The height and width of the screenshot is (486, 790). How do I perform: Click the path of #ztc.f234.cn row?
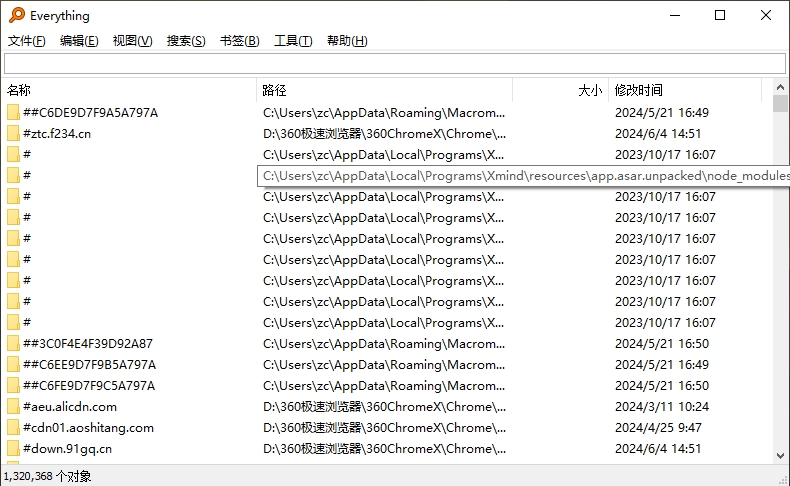click(x=384, y=133)
